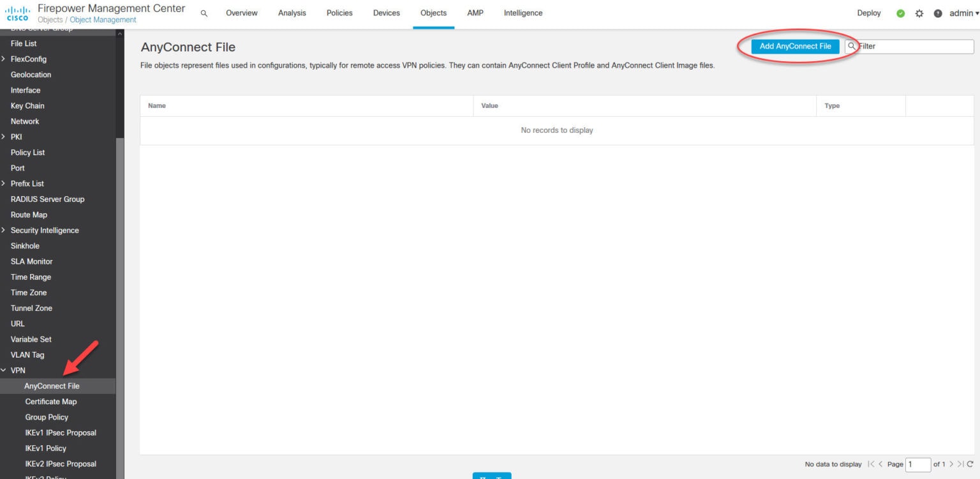Expand the Security Intelligence node
Viewport: 980px width, 479px height.
point(4,230)
